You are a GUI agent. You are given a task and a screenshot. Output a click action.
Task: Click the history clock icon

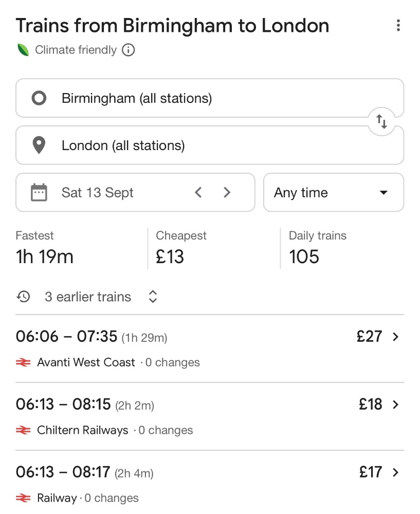(x=23, y=297)
